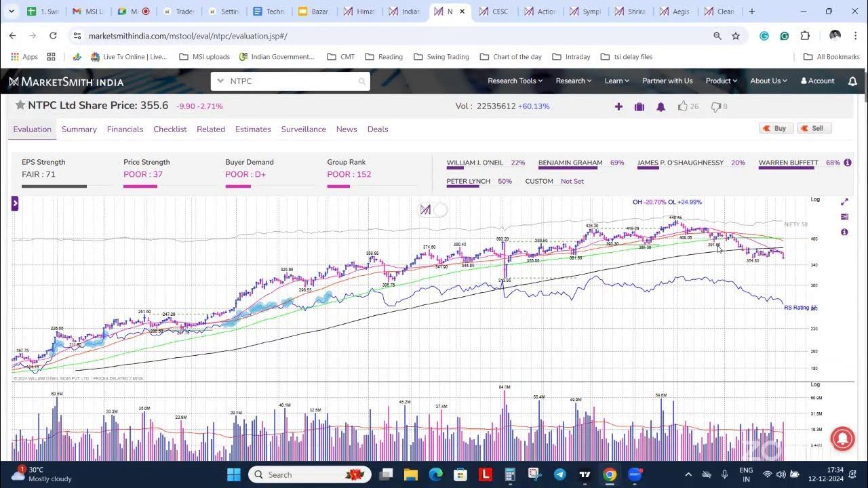Open the Chrome extensions puzzle icon
Viewport: 868px width, 488px height.
pos(805,35)
